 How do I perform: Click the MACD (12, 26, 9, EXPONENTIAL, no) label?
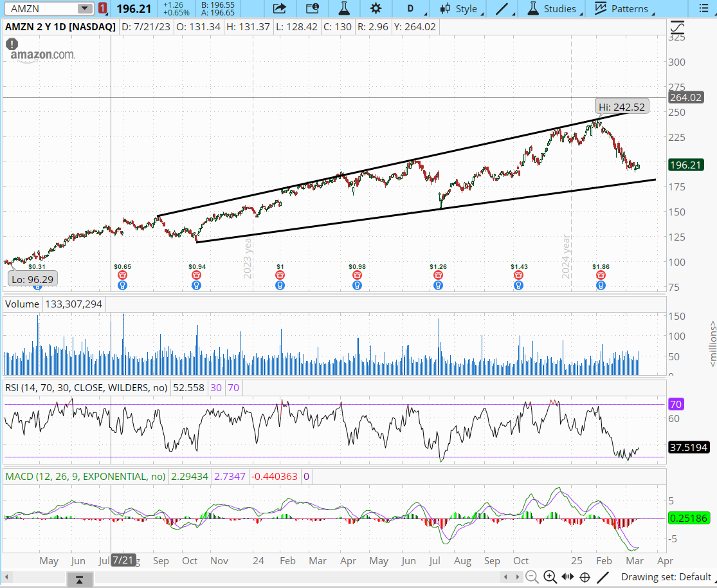point(85,476)
